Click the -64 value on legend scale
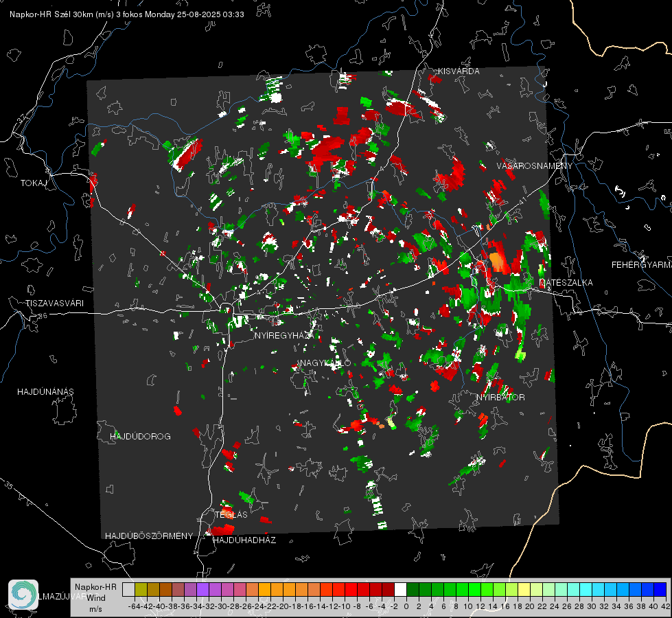The height and width of the screenshot is (618, 672). (134, 606)
